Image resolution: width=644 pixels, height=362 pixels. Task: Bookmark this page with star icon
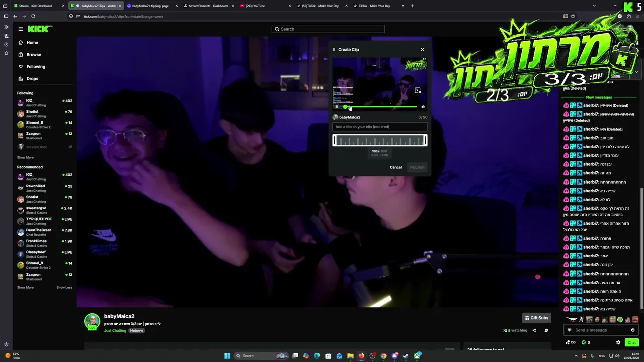[573, 16]
